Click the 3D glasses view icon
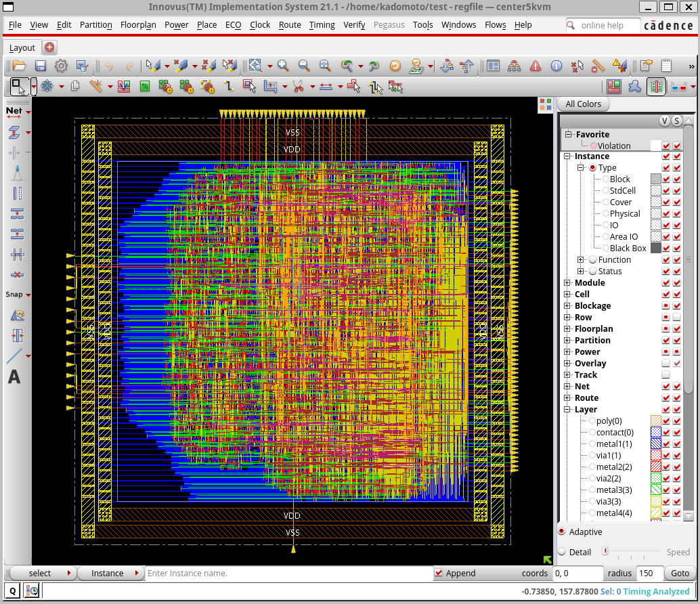This screenshot has width=700, height=604. 678,87
